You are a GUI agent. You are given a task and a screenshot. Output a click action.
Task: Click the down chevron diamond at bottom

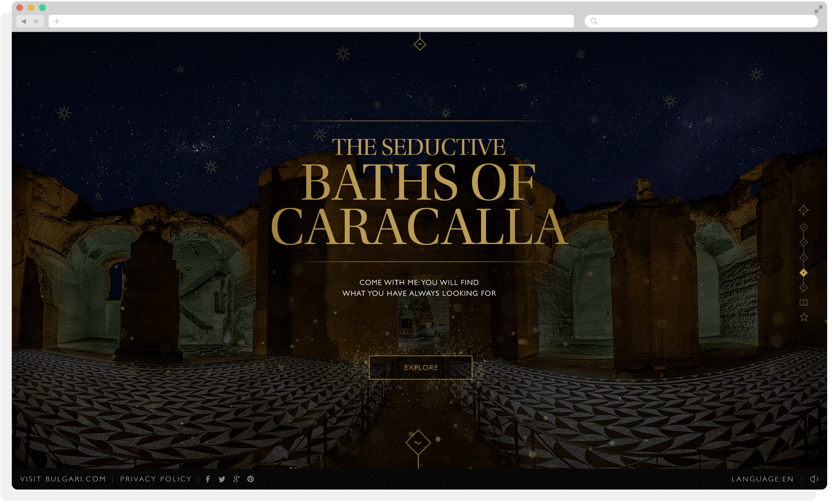(x=418, y=442)
